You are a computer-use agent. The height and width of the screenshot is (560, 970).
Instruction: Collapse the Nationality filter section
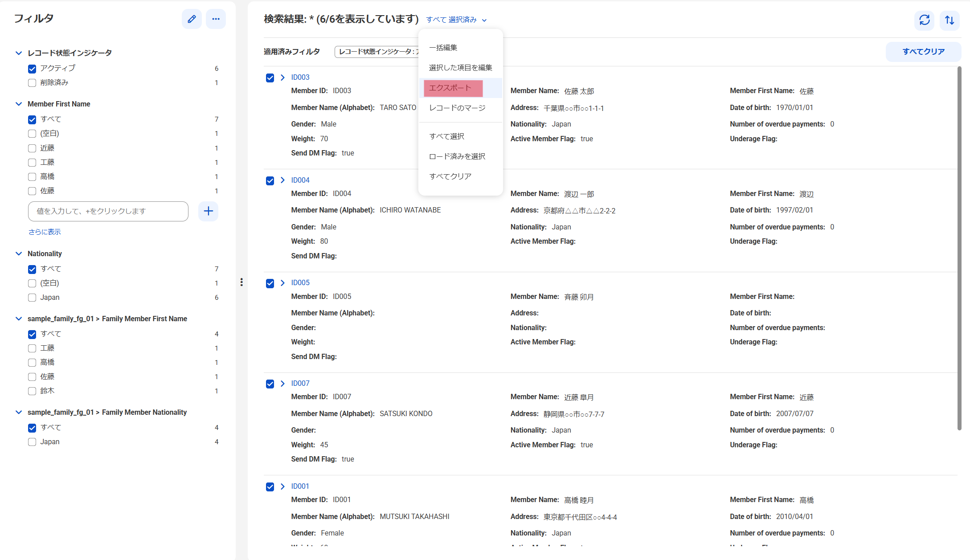(x=19, y=253)
